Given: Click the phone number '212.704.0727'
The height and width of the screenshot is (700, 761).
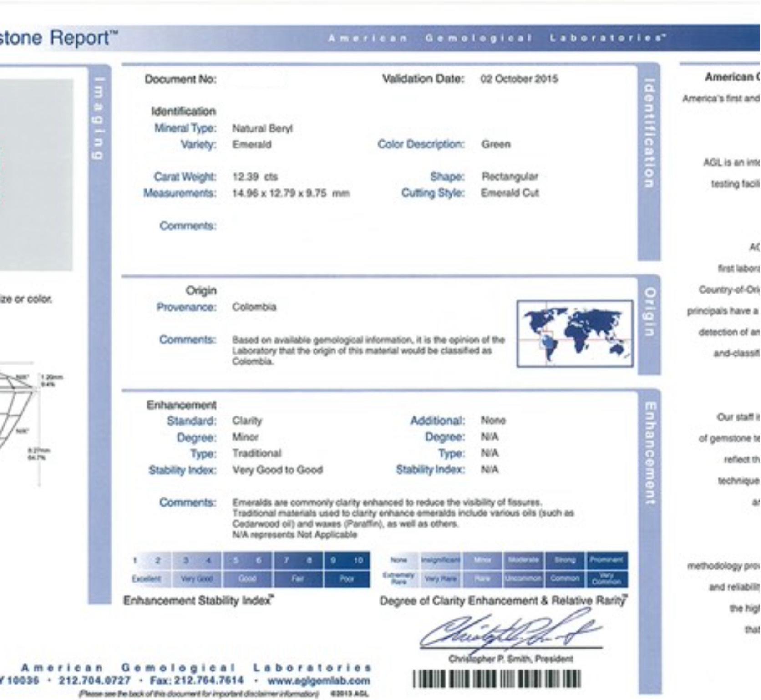Looking at the screenshot, I should click(x=94, y=681).
